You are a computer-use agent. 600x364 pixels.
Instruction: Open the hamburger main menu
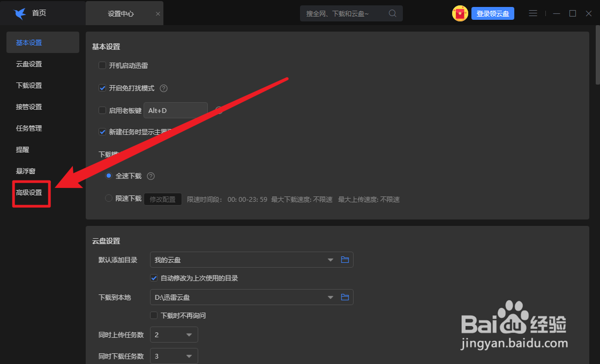(x=533, y=13)
